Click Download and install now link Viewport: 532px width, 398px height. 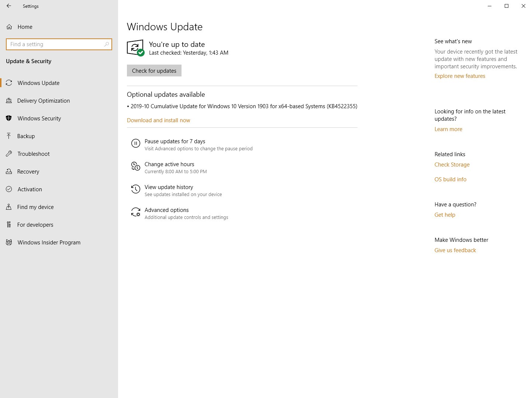(x=159, y=120)
